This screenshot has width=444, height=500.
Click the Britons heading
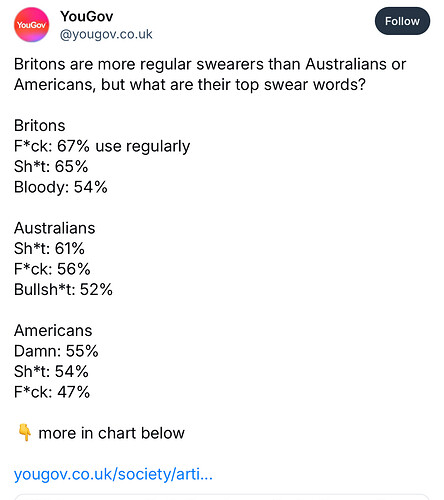coord(40,126)
